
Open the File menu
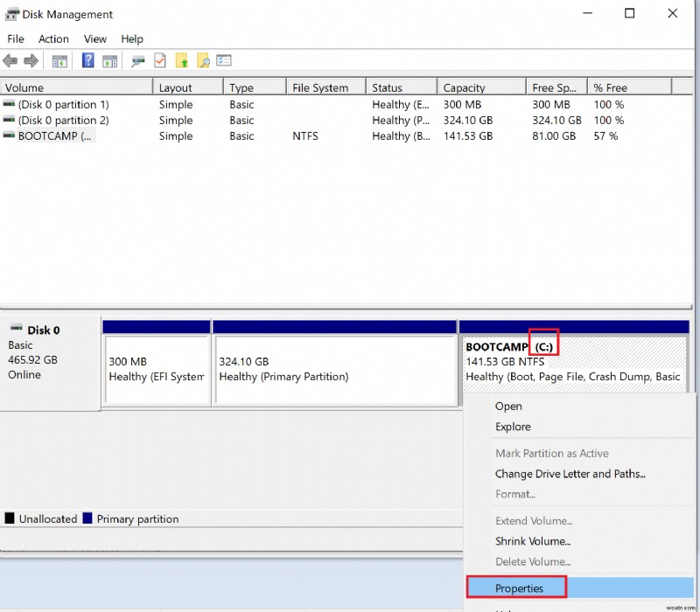coord(15,38)
